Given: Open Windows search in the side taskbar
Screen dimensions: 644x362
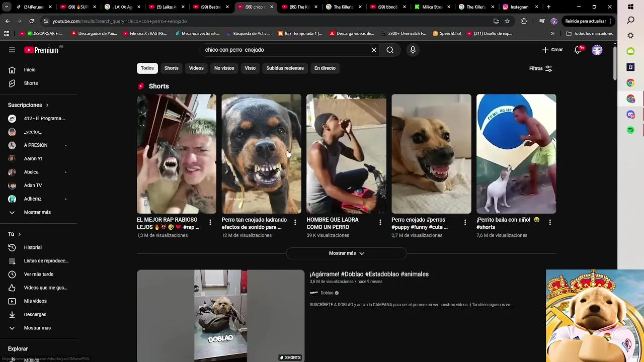Looking at the screenshot, I should (630, 20).
